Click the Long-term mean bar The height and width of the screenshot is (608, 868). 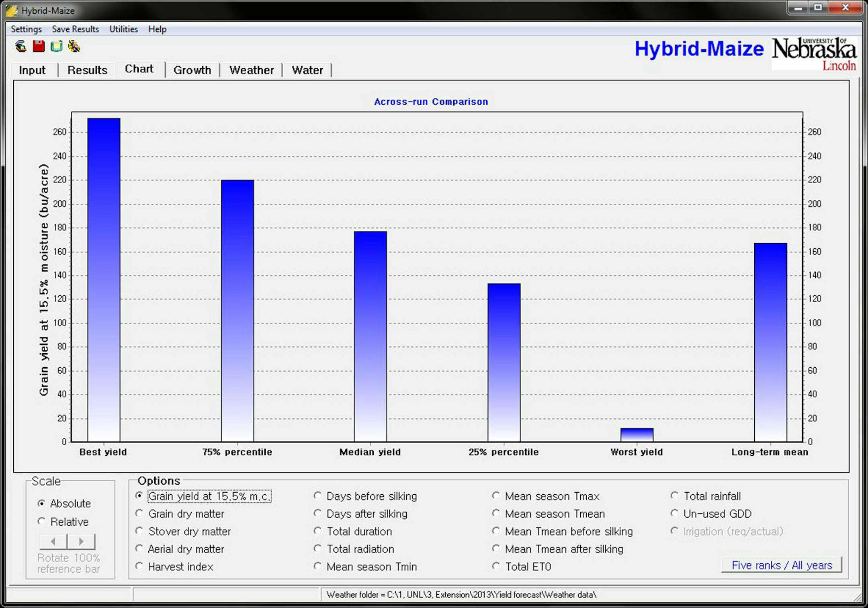coord(770,342)
